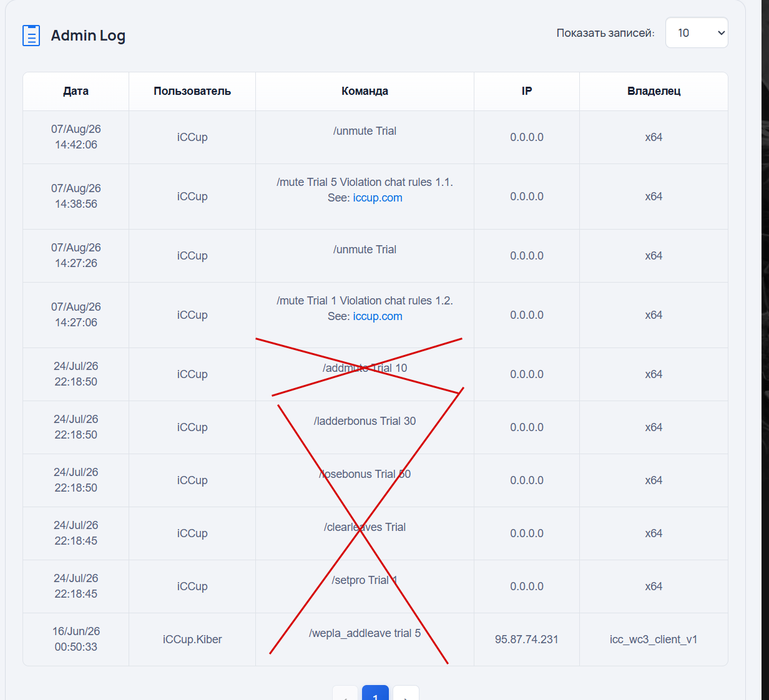This screenshot has height=700, width=769.
Task: Click the user name iCCup.Kiber
Action: click(x=192, y=639)
